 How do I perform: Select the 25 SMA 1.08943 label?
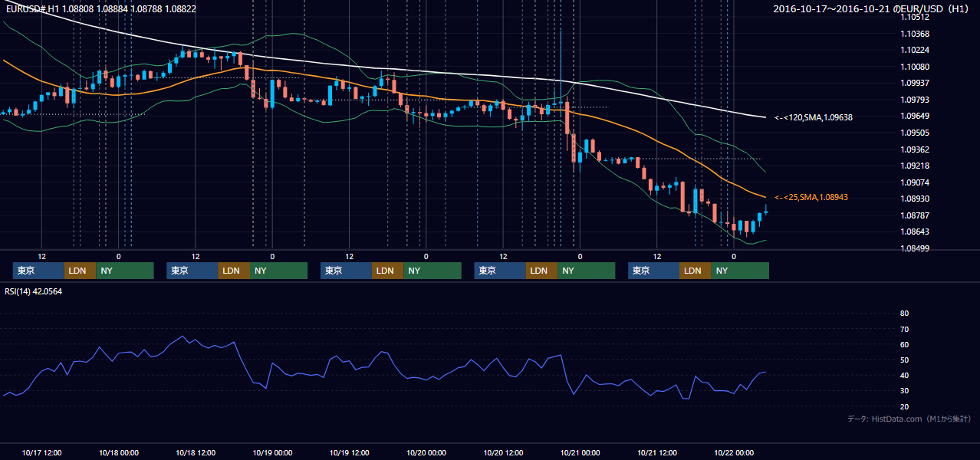tap(811, 198)
